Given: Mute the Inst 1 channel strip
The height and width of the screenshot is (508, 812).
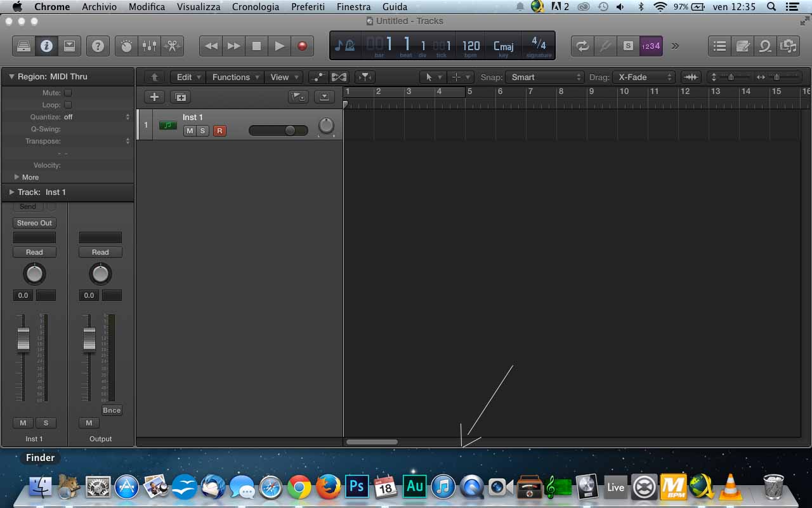Looking at the screenshot, I should coord(23,423).
